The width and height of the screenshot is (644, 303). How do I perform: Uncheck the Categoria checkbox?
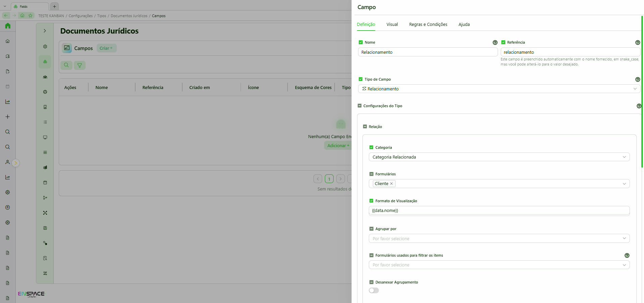[x=371, y=147]
